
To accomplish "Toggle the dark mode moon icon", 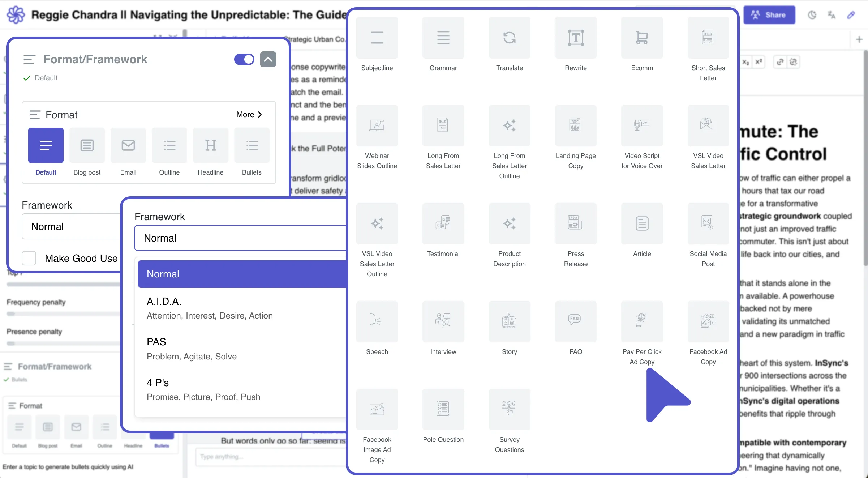I will (x=812, y=15).
